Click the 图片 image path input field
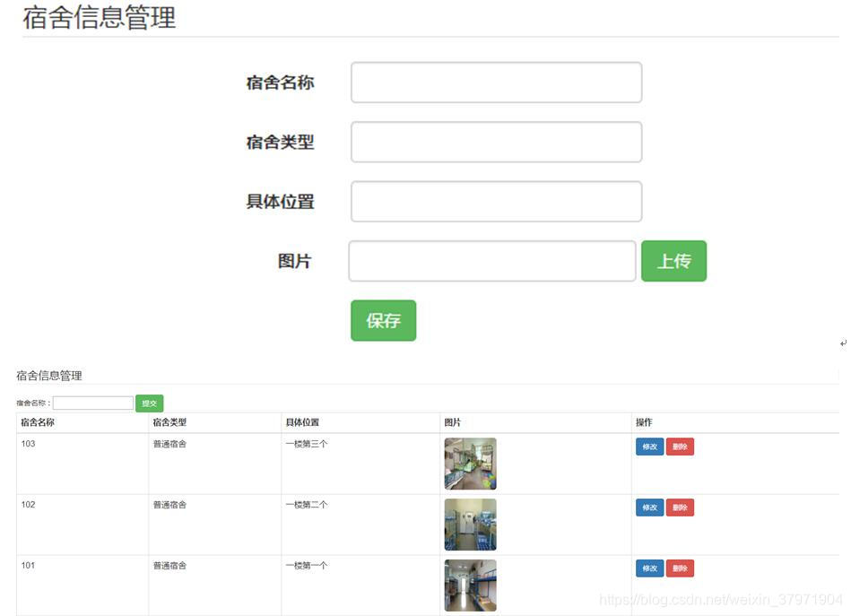Image resolution: width=851 pixels, height=616 pixels. (x=491, y=260)
